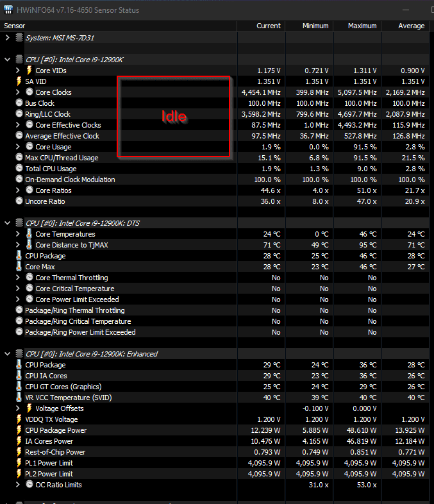This screenshot has width=434, height=504.
Task: Expand the Core Thermal Throttling row
Action: 18,278
